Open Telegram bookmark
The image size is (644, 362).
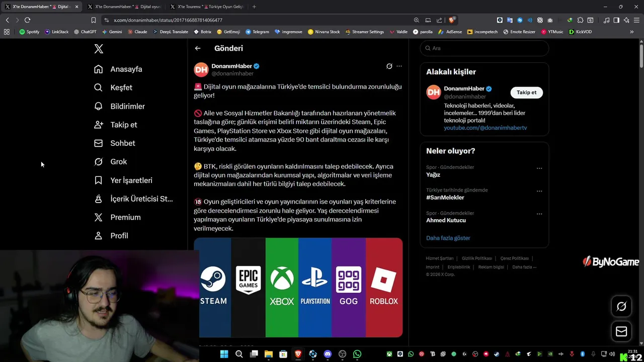pyautogui.click(x=257, y=32)
